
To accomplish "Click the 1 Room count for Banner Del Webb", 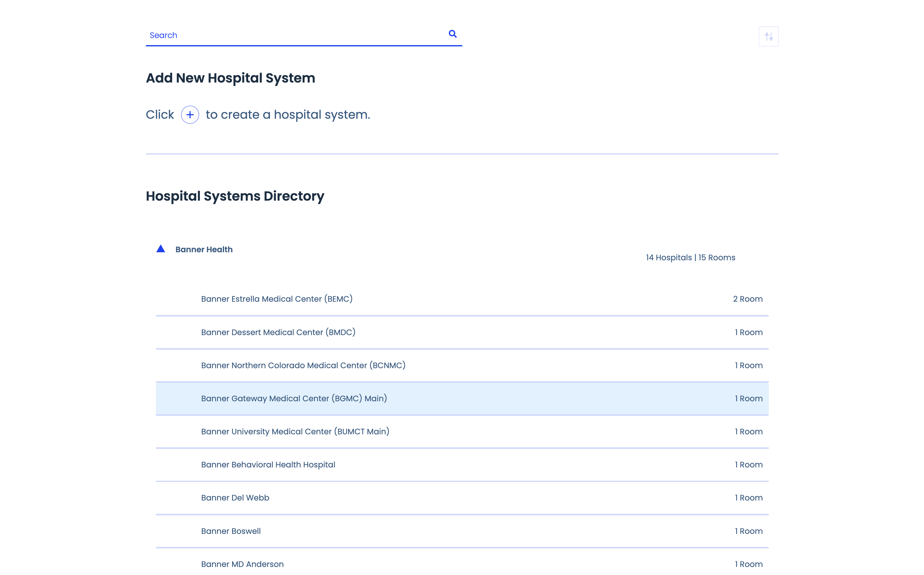I will tap(748, 498).
